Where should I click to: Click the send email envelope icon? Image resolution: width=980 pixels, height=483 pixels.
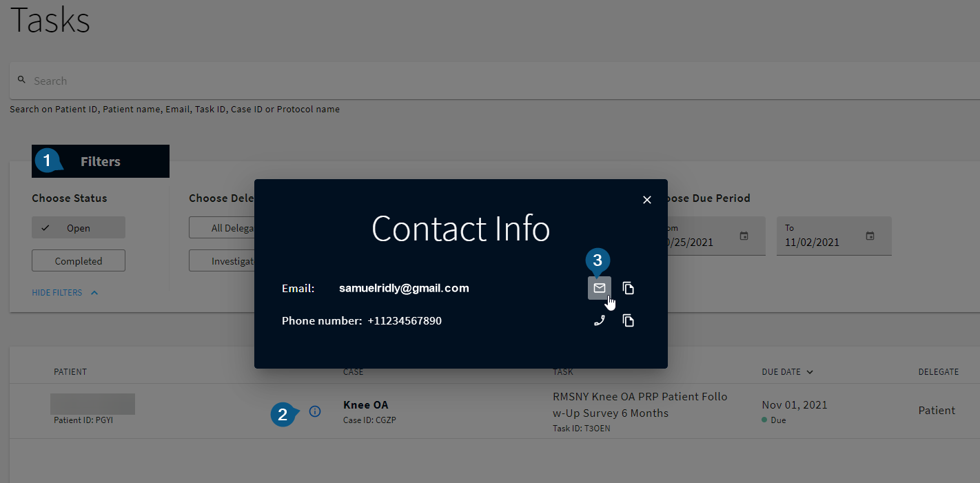599,288
